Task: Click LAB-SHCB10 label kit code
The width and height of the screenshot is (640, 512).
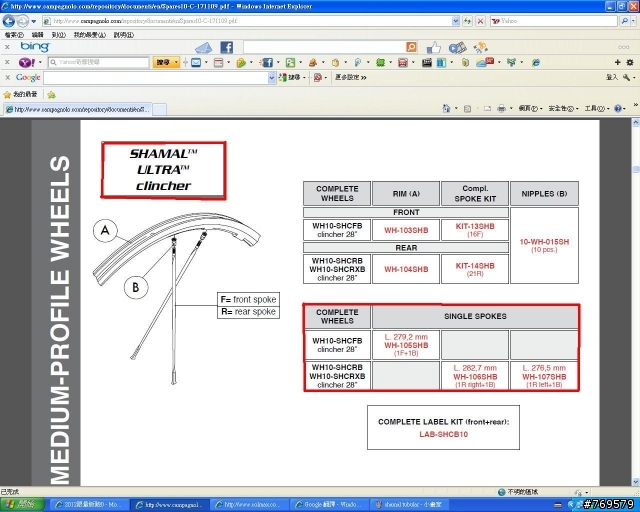Action: 443,434
